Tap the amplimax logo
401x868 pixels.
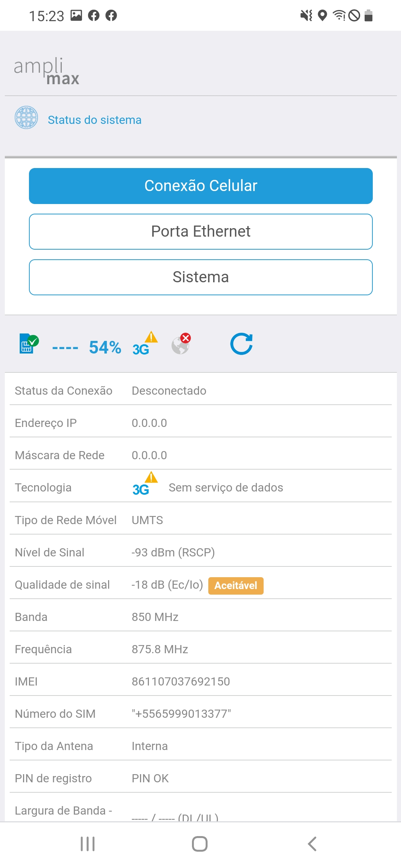47,71
